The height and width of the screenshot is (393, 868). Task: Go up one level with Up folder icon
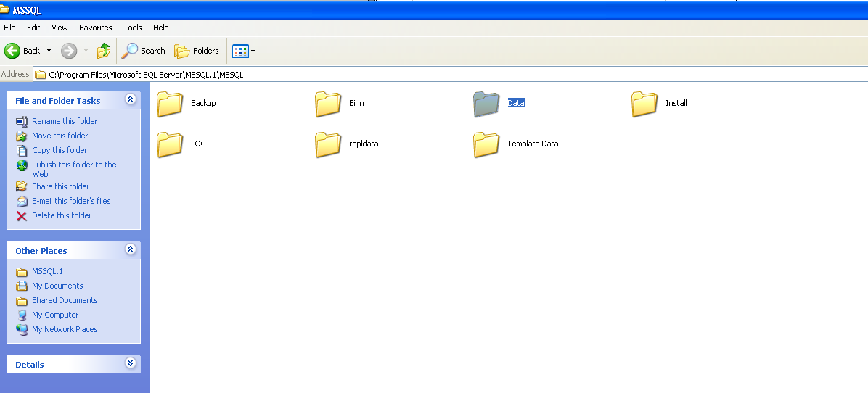coord(104,51)
